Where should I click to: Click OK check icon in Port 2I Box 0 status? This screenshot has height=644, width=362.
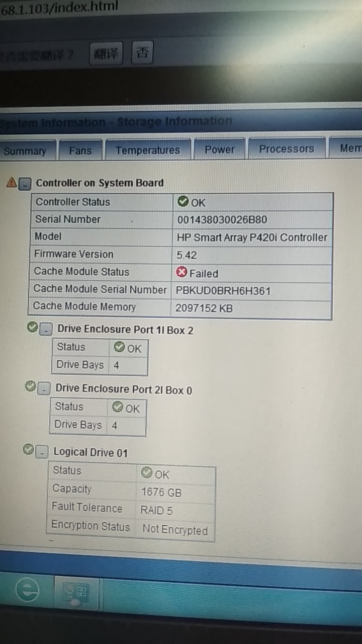click(118, 407)
